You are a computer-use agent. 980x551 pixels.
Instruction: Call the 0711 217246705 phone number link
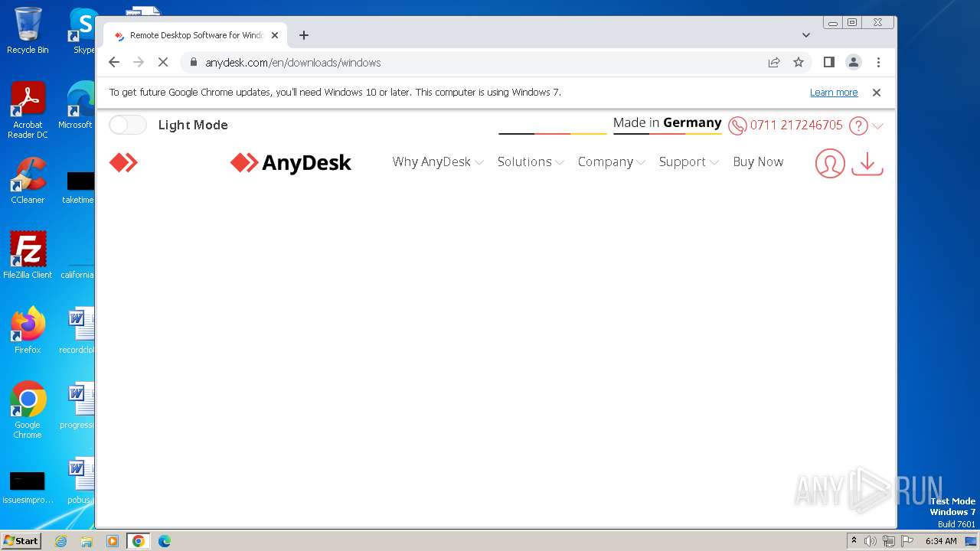pyautogui.click(x=796, y=125)
